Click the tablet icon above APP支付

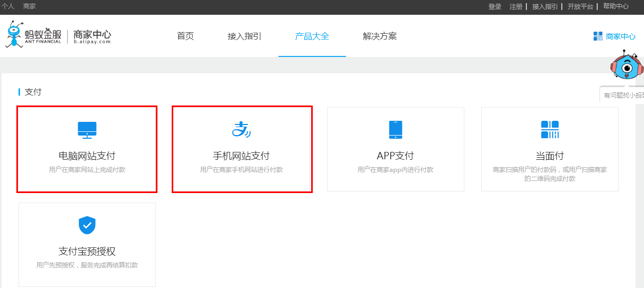click(395, 129)
